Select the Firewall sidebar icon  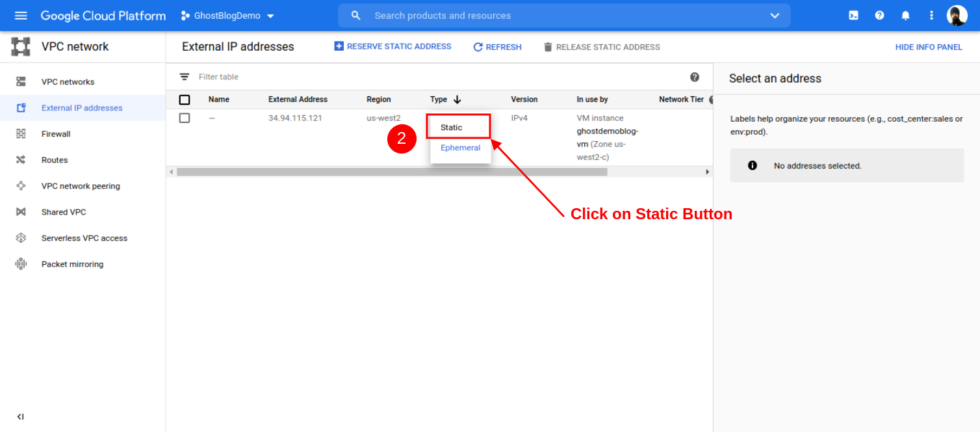click(x=20, y=133)
